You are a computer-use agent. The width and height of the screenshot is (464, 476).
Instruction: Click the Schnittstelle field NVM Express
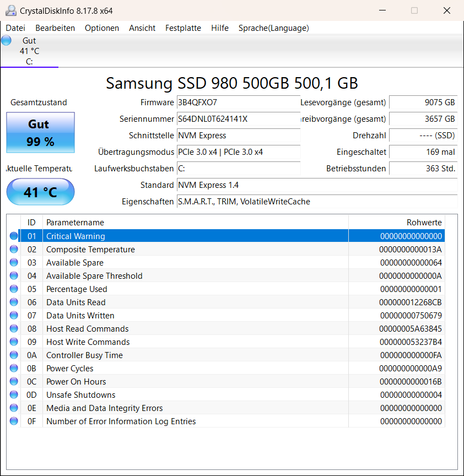[x=239, y=136]
